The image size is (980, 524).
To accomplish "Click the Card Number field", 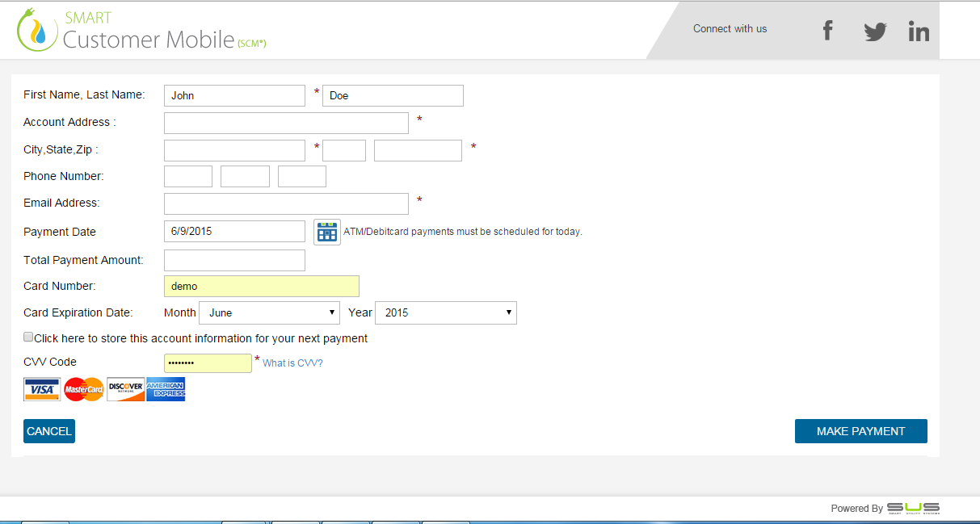I will tap(261, 286).
